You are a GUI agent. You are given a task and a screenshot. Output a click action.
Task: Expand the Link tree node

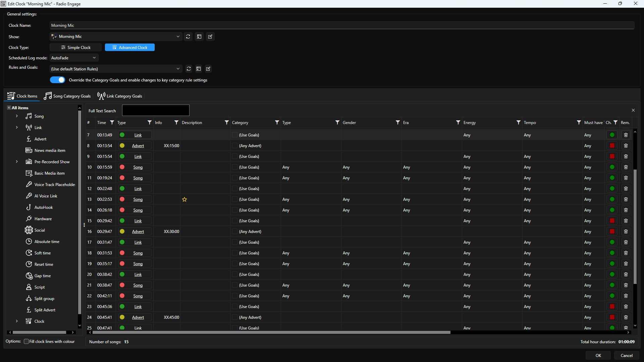17,127
